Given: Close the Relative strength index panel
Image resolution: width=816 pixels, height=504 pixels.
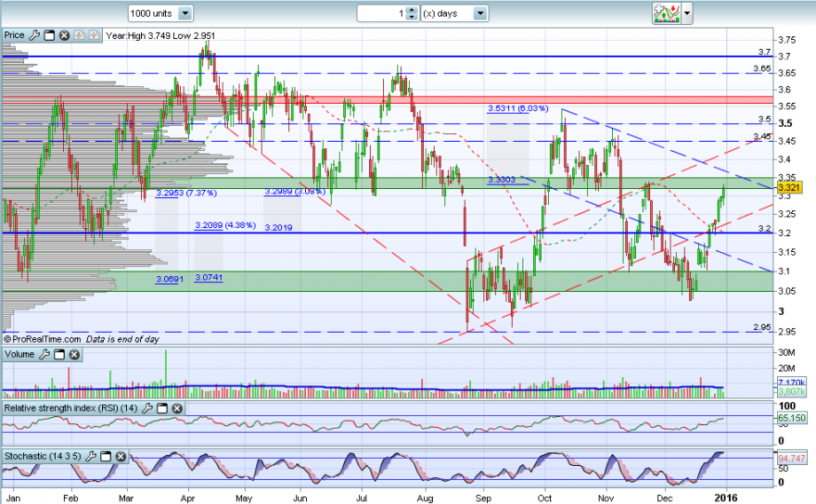Looking at the screenshot, I should coord(177,409).
